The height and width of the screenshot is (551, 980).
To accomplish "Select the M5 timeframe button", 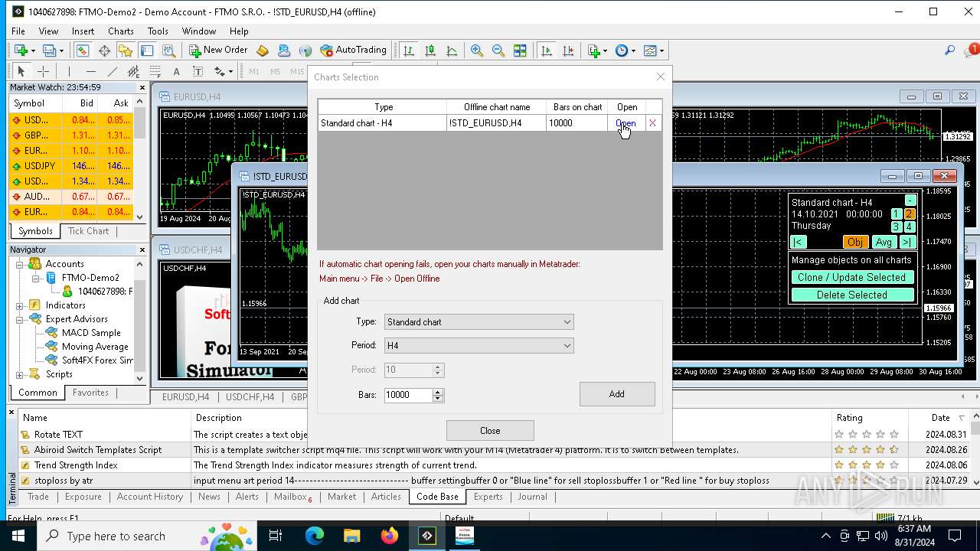I will tap(276, 71).
